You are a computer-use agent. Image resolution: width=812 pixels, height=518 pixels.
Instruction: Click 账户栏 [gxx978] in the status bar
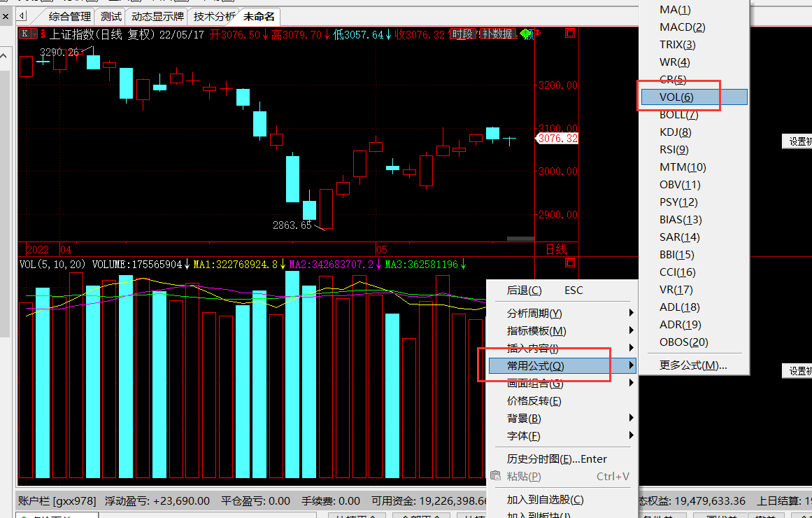pyautogui.click(x=57, y=501)
